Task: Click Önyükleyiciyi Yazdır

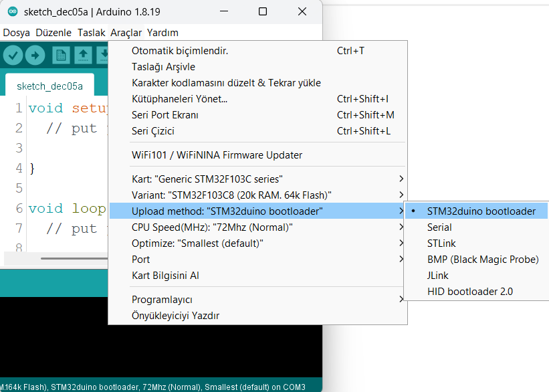Action: (175, 316)
